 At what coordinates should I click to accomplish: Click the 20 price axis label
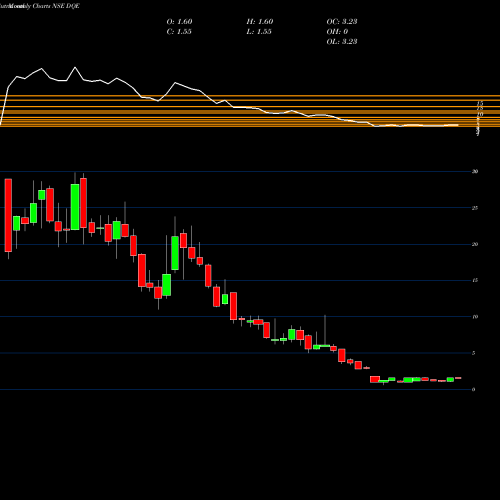475,244
